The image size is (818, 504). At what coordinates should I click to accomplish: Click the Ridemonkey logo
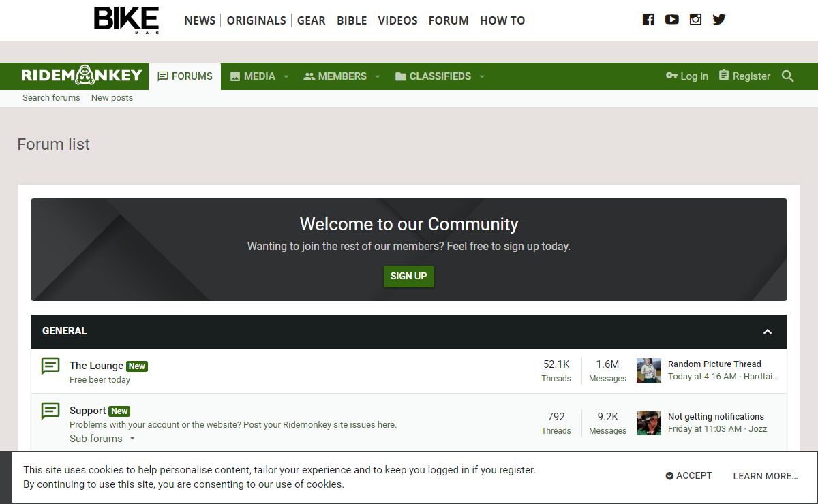(81, 76)
